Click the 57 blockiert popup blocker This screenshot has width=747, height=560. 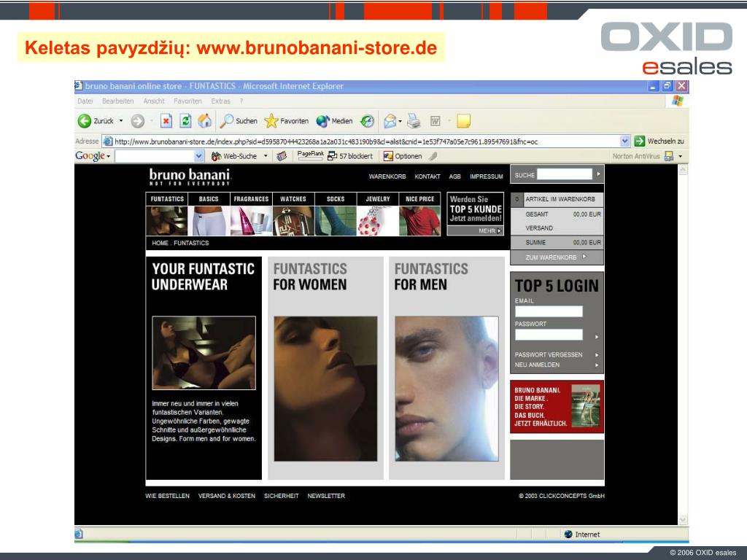point(350,156)
